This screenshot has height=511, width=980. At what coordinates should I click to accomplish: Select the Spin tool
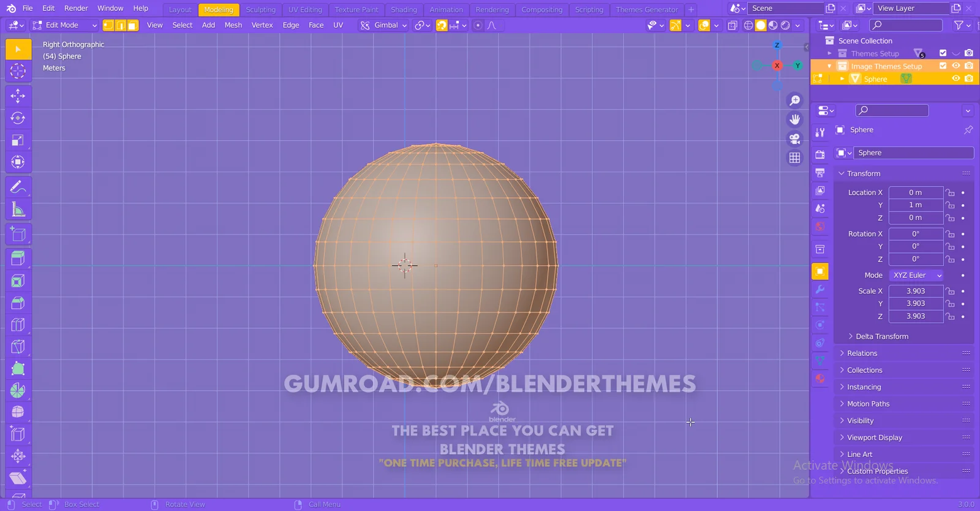coord(18,390)
